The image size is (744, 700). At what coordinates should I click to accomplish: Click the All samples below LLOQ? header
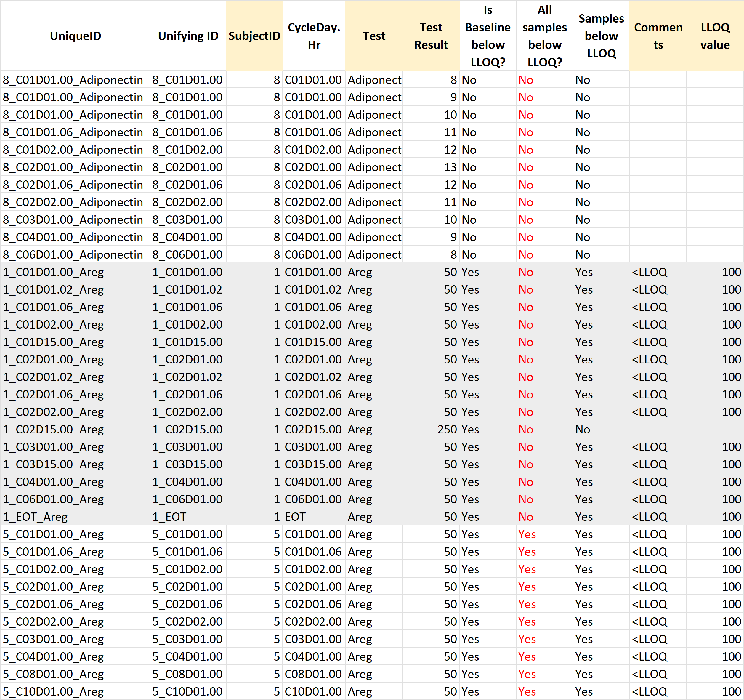tap(545, 36)
